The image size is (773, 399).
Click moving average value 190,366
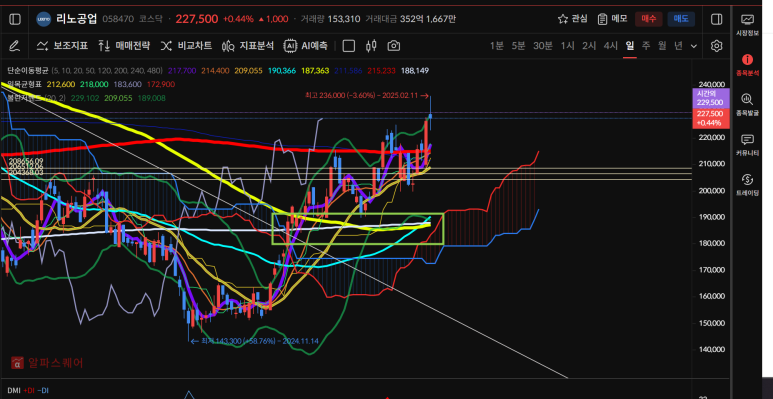pos(282,71)
